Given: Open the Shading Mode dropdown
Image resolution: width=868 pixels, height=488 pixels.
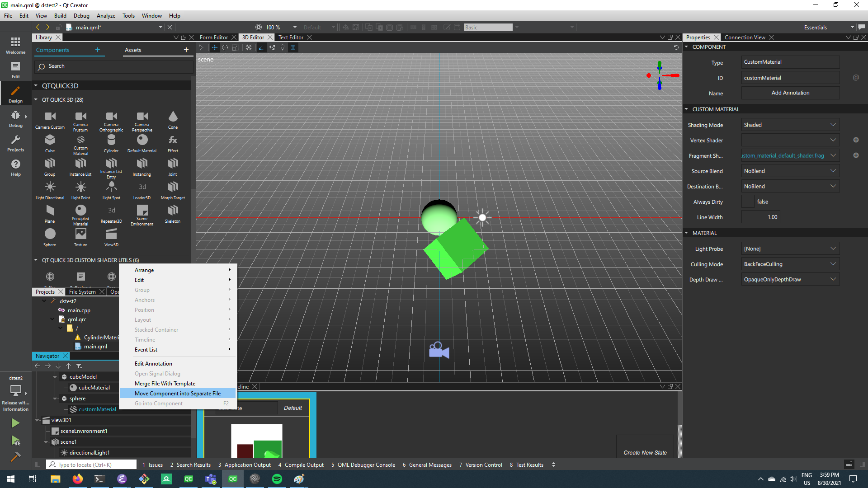Looking at the screenshot, I should tap(790, 125).
